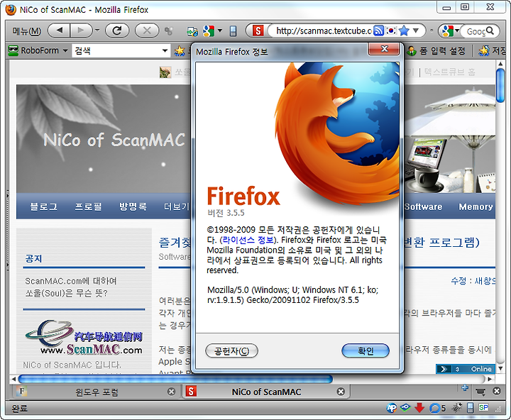The height and width of the screenshot is (420, 511).
Task: Open a new tab with plus icon
Action: 465,388
